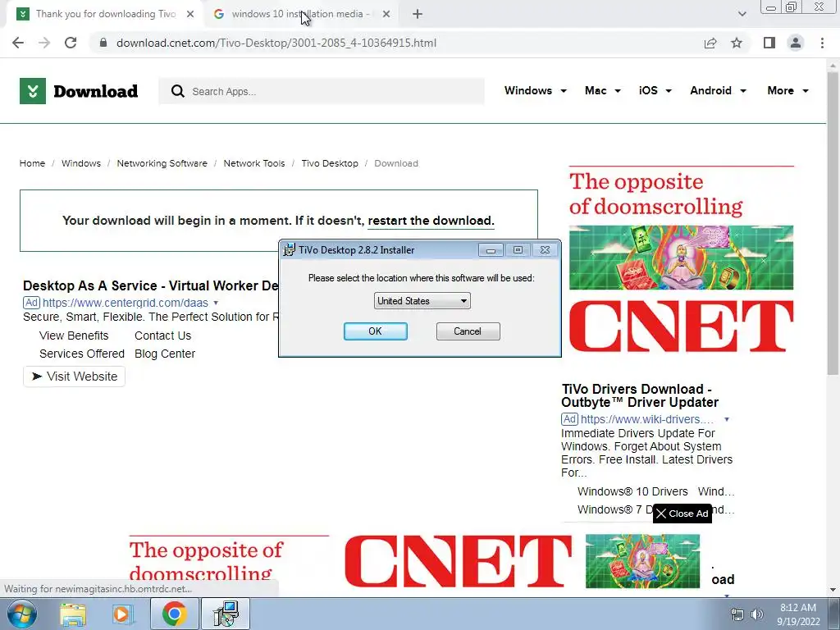
Task: Open Windows Explorer from taskbar
Action: (73, 614)
